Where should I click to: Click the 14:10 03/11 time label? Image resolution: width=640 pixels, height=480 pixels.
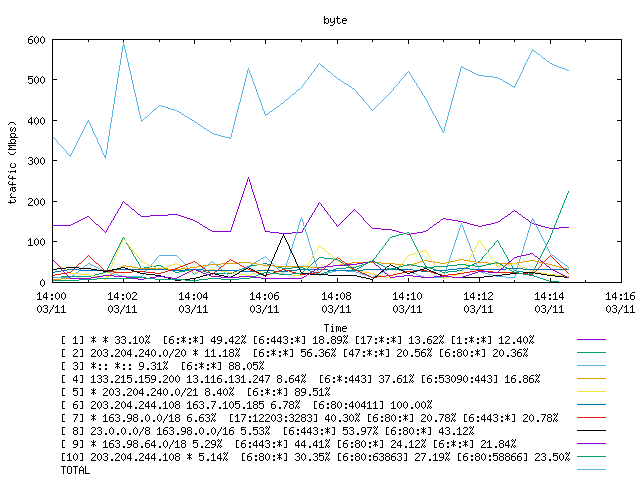pos(407,302)
